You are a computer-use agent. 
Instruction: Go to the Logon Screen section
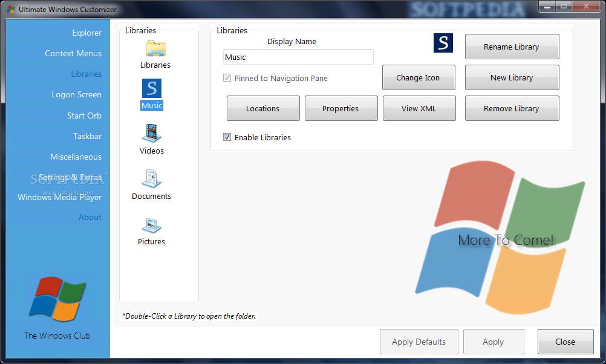77,95
